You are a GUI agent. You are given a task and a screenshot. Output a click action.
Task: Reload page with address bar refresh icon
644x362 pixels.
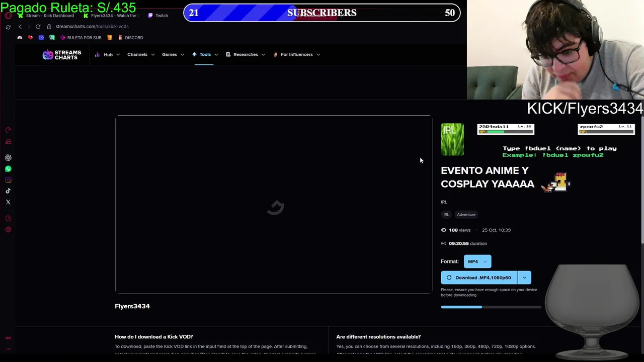click(38, 27)
